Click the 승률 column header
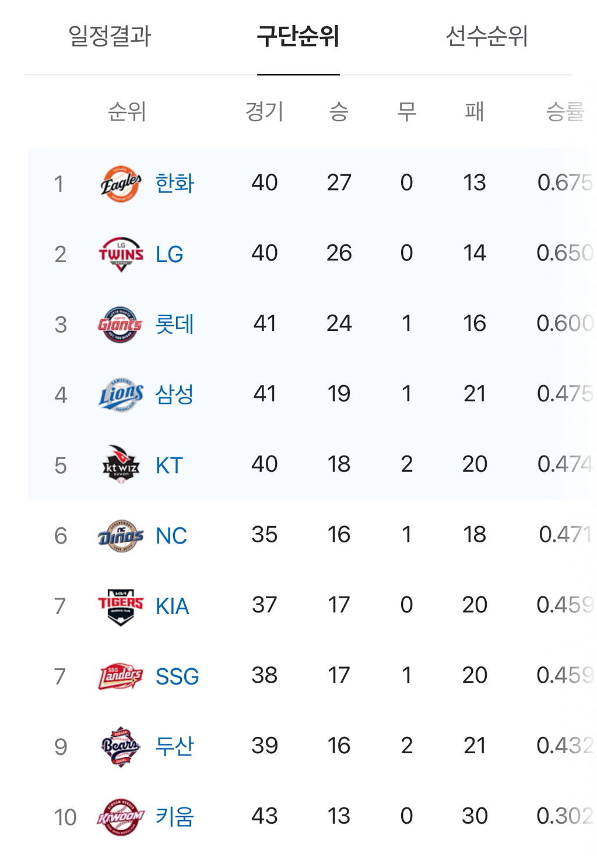 click(564, 111)
